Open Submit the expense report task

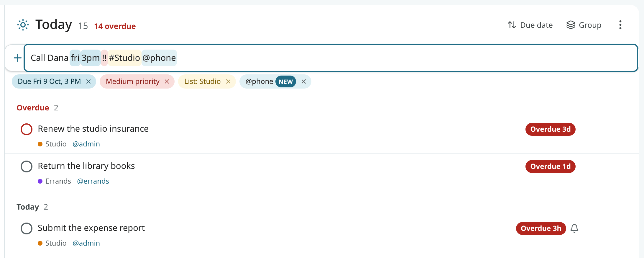coord(91,228)
